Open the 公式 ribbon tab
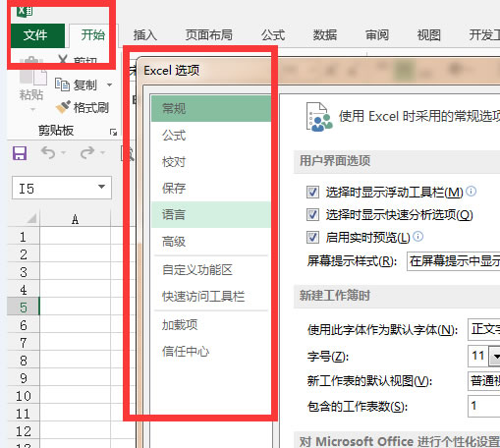This screenshot has width=500, height=448. tap(273, 35)
